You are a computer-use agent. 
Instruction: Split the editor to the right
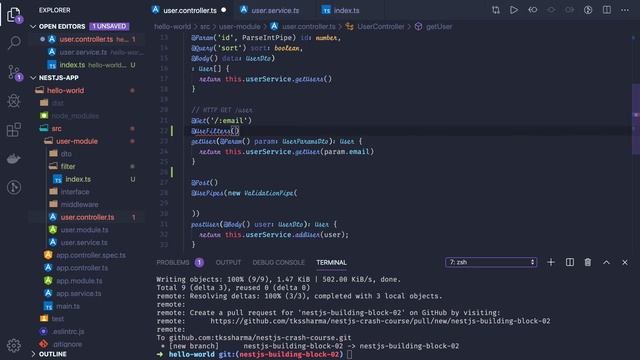tap(607, 10)
